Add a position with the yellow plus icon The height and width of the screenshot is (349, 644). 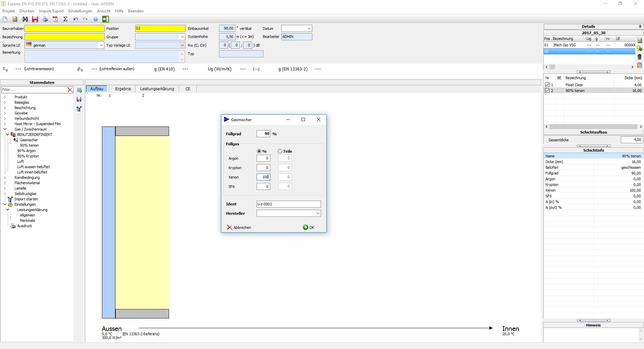(x=640, y=48)
